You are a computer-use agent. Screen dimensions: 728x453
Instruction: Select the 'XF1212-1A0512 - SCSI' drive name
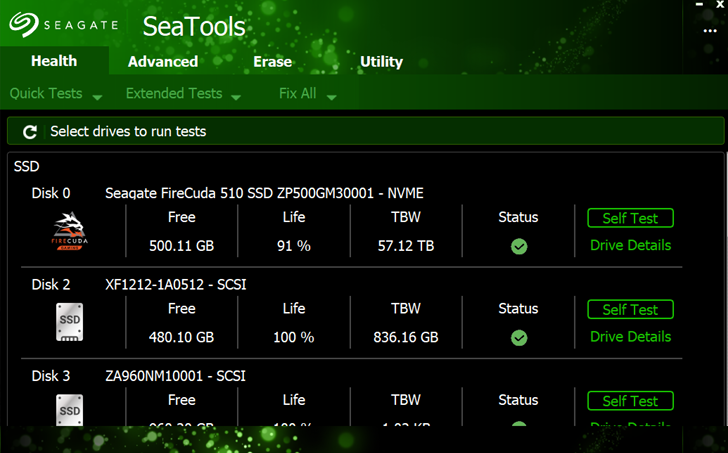(x=176, y=285)
